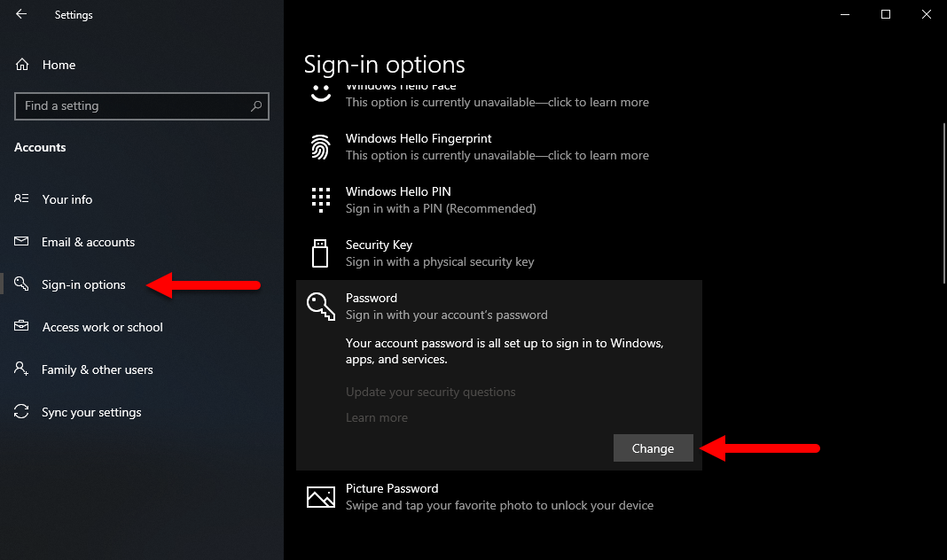Expand the Windows Hello Fingerprint option
Viewport: 947px width, 560px height.
coord(499,146)
